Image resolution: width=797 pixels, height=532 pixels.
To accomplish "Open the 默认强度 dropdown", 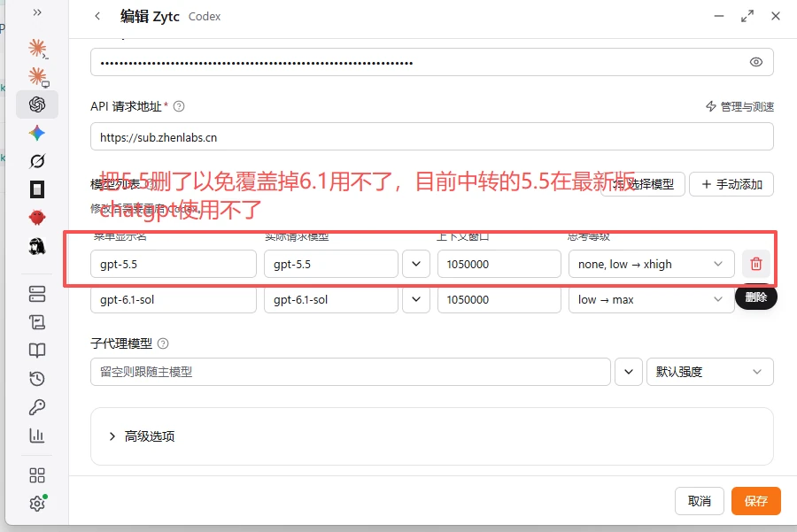I will 710,372.
